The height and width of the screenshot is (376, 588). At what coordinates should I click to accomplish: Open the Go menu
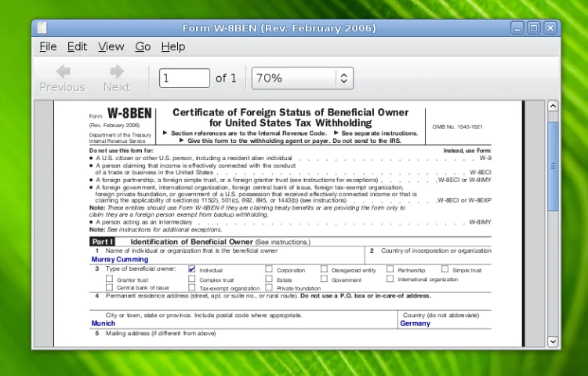[x=143, y=46]
